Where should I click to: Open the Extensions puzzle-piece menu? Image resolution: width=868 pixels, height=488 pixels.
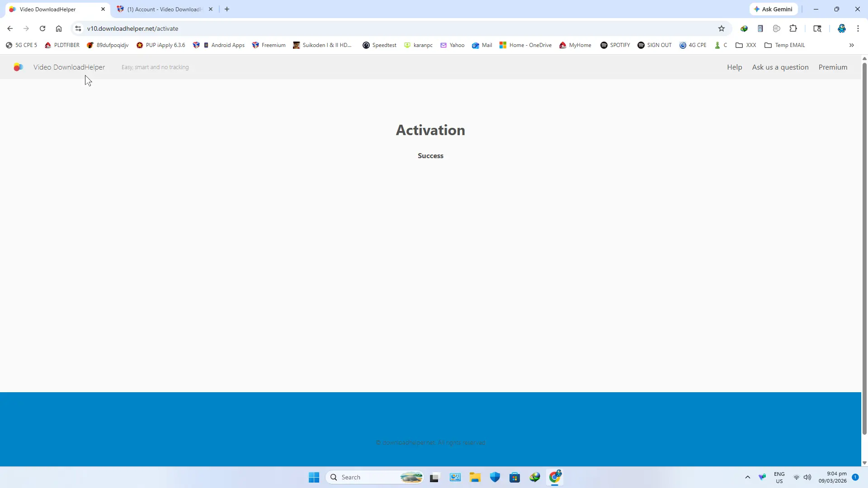793,28
